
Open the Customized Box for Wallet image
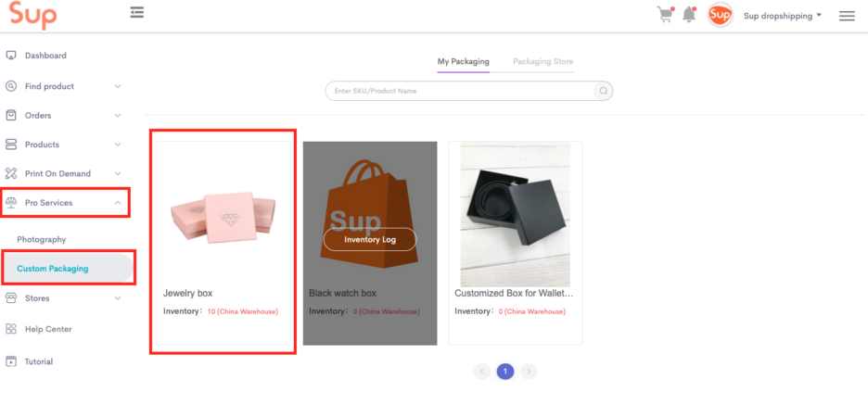516,214
